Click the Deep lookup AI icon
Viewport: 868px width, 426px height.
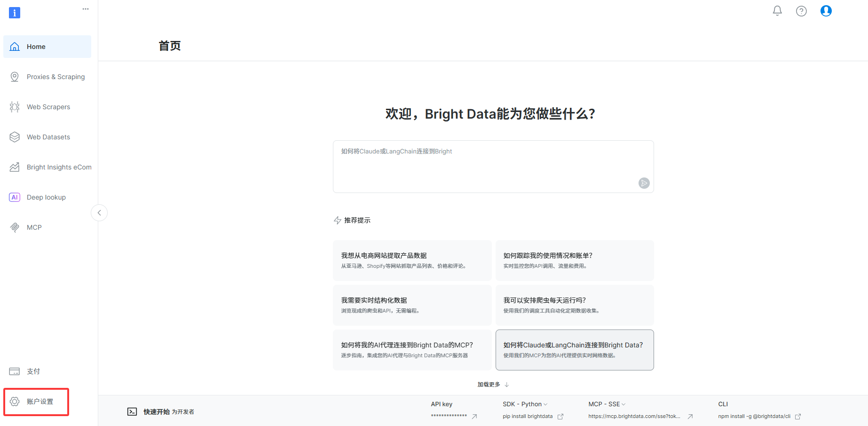pos(15,197)
